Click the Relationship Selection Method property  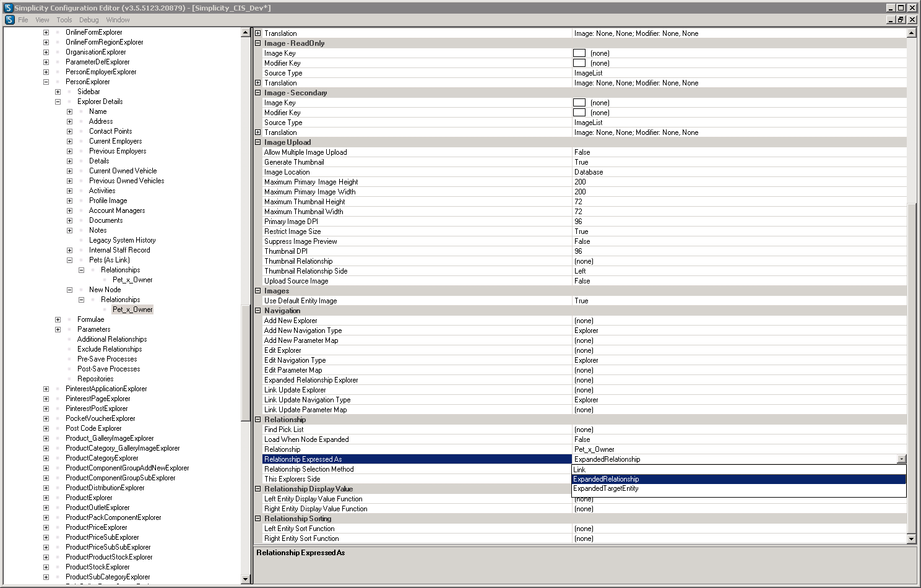tap(418, 469)
